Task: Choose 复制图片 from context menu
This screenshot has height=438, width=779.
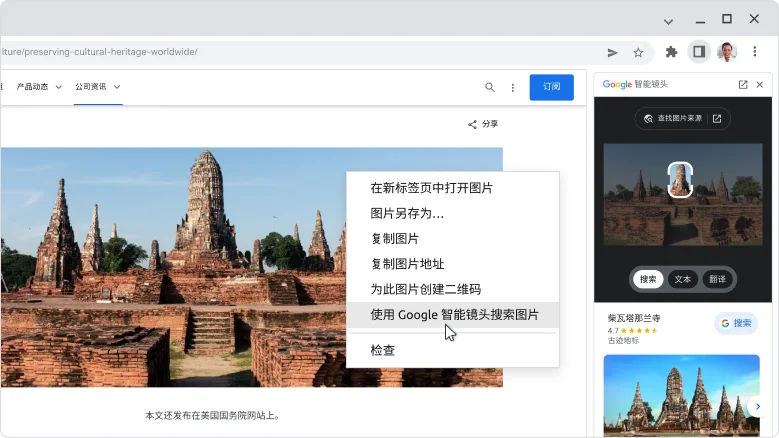Action: coord(452,239)
